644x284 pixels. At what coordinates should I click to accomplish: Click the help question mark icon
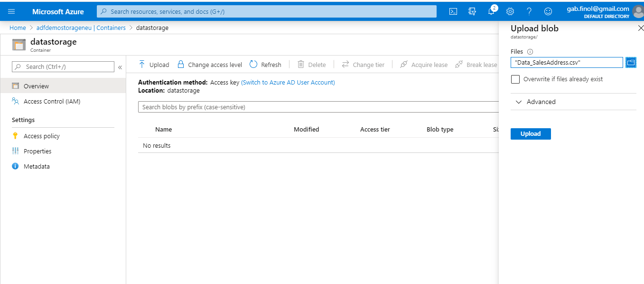click(529, 11)
